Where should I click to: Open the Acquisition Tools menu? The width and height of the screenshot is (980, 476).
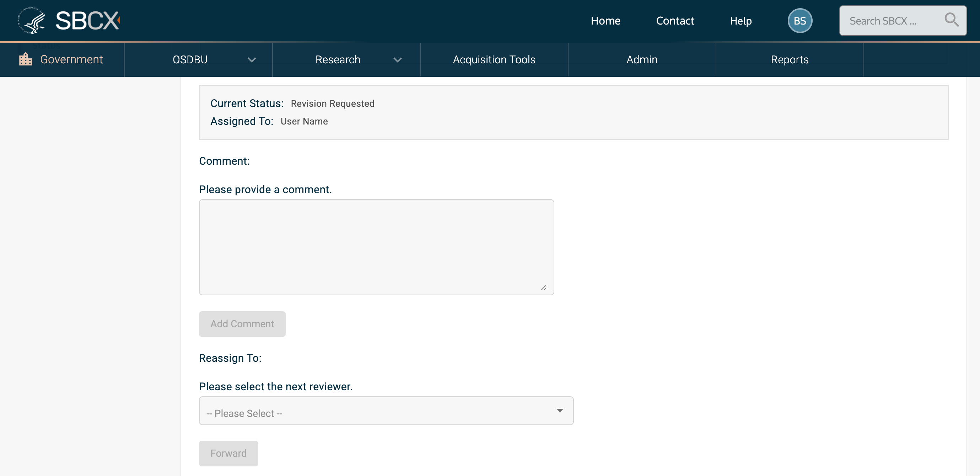[494, 60]
